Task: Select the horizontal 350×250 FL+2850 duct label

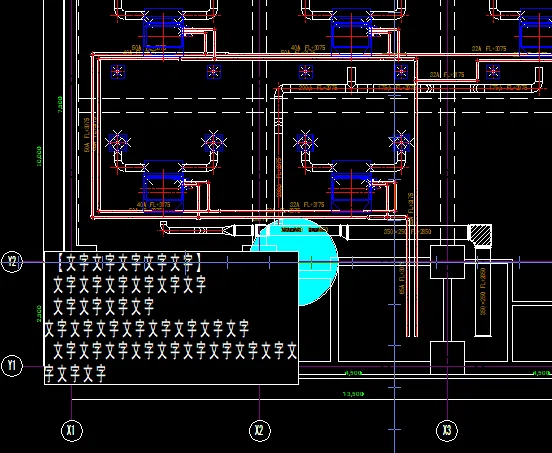Action: pyautogui.click(x=407, y=232)
